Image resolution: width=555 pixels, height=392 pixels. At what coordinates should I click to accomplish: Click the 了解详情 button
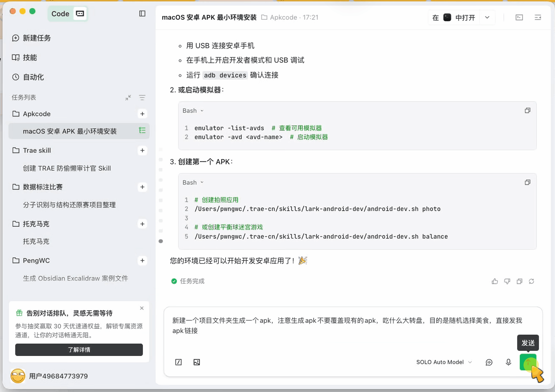[x=79, y=350]
